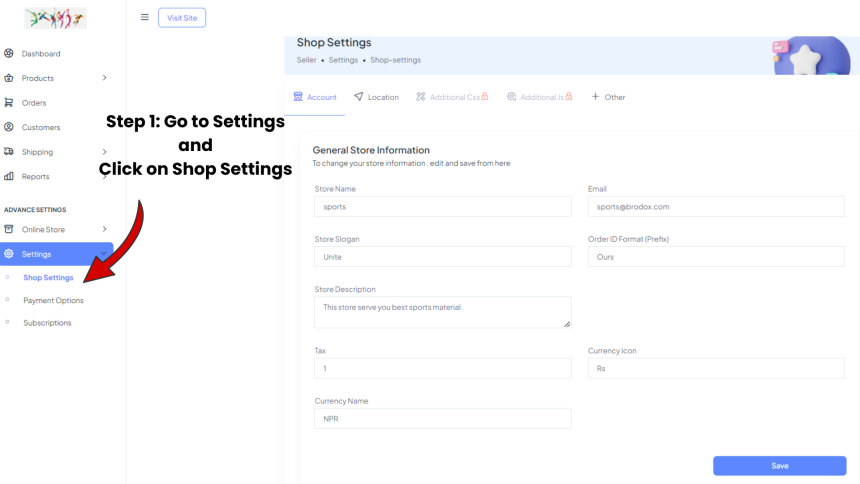
Task: Click the Store Description text area
Action: (442, 312)
